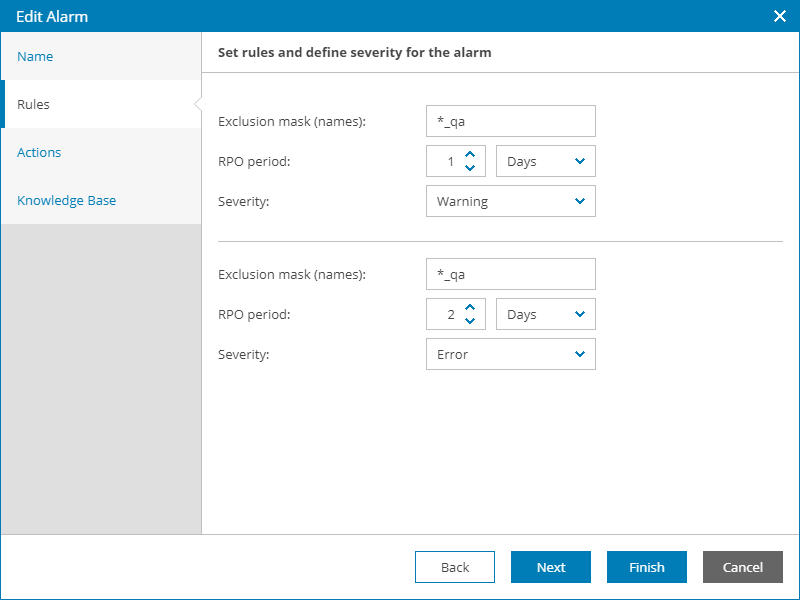Switch to the Name step
Image resolution: width=800 pixels, height=600 pixels.
(36, 56)
